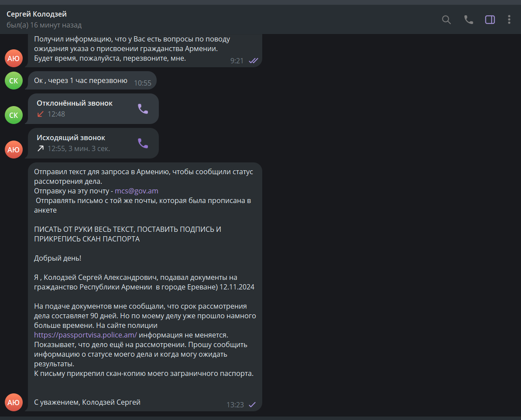Click the СК avatar beside declined call
This screenshot has width=521, height=420.
point(14,115)
